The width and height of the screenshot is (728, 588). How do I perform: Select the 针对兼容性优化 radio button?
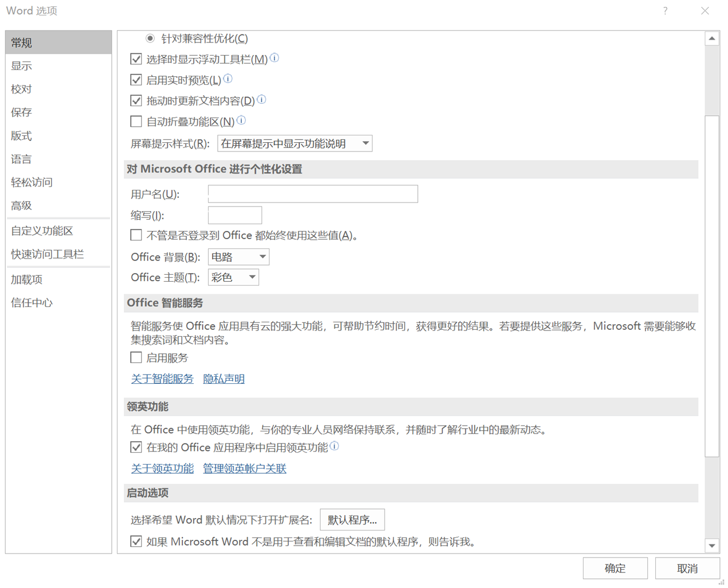pyautogui.click(x=150, y=38)
